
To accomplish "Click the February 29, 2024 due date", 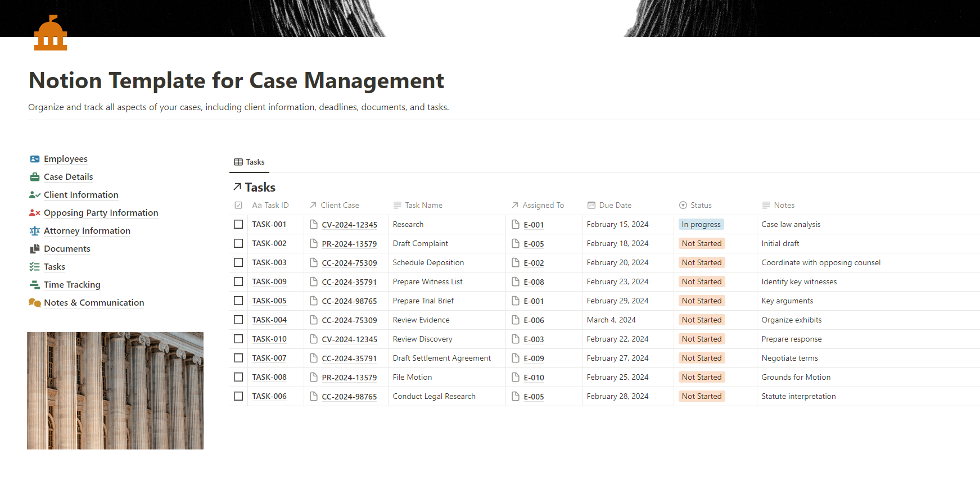I will 617,301.
